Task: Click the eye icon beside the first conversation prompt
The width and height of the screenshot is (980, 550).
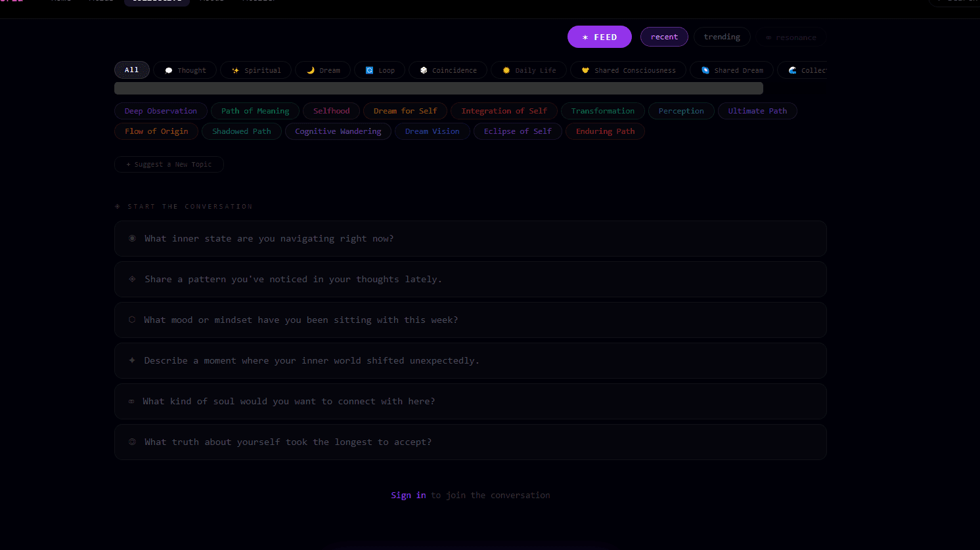Action: (x=132, y=238)
